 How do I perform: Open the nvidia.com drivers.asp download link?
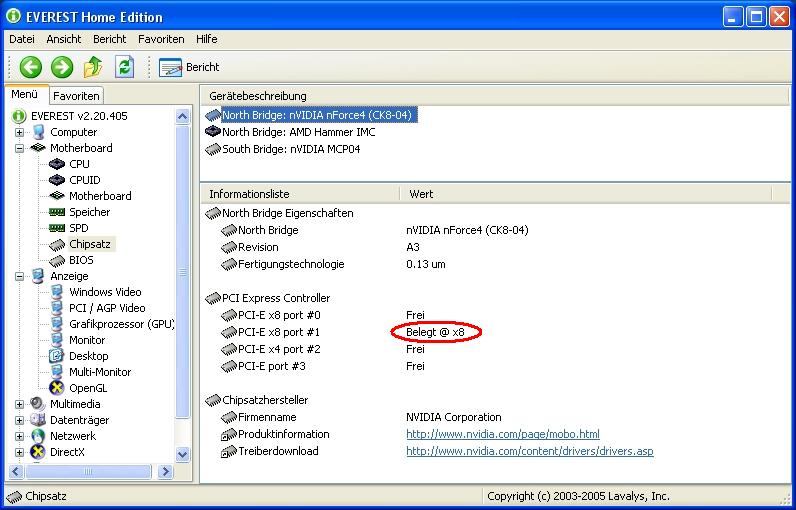(529, 451)
